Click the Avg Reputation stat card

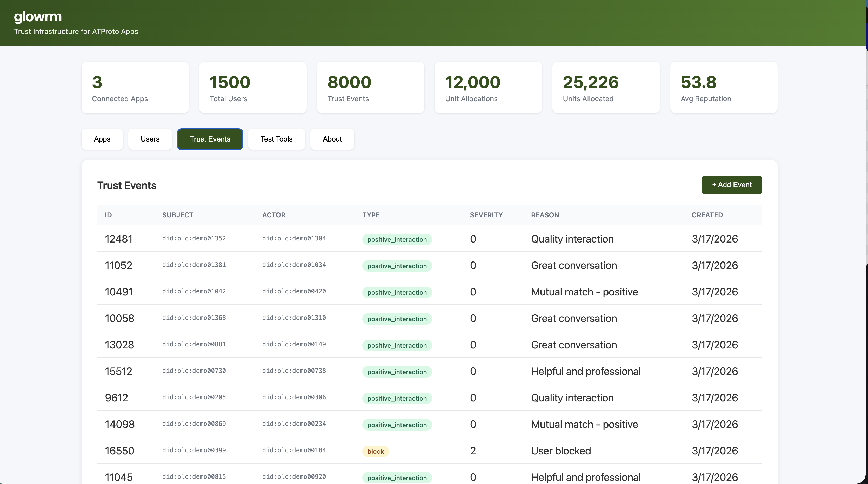tap(724, 87)
